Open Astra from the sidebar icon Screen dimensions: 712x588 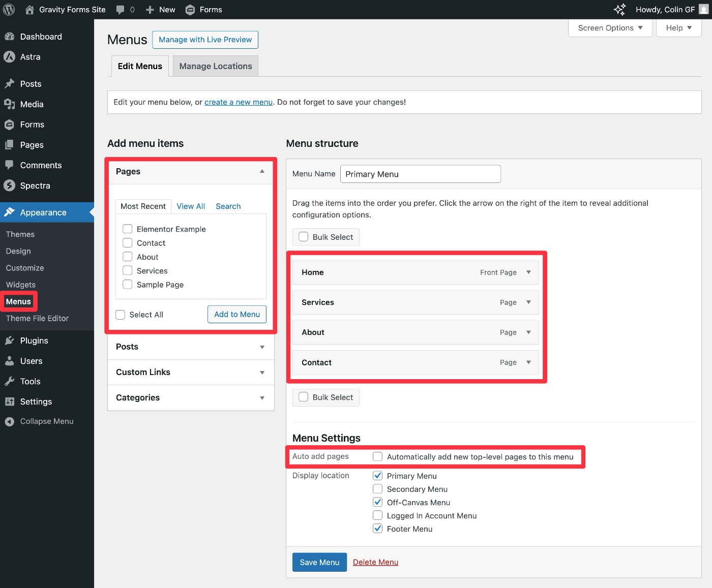click(x=9, y=57)
